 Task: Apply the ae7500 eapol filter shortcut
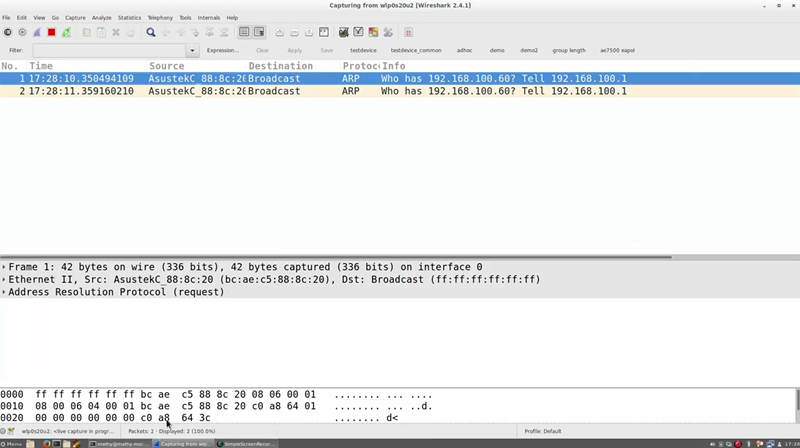click(x=617, y=50)
